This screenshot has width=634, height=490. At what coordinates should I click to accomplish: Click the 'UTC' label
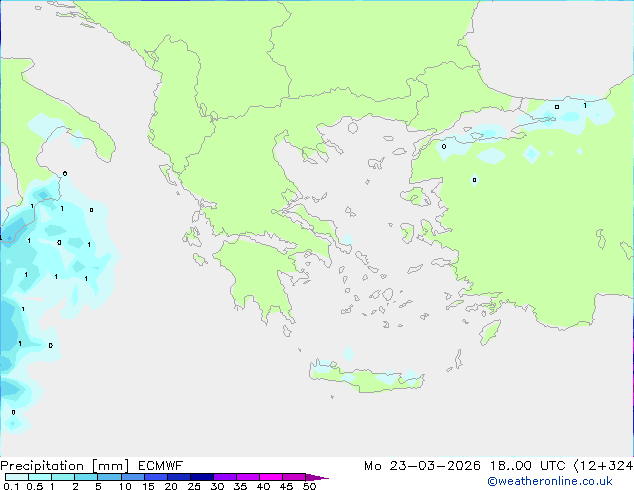(553, 466)
